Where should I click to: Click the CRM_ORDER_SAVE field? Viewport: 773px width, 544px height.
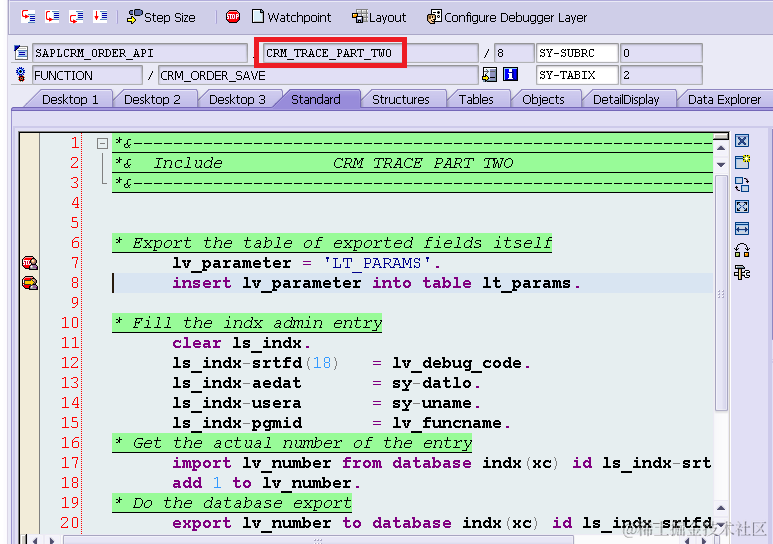point(318,75)
